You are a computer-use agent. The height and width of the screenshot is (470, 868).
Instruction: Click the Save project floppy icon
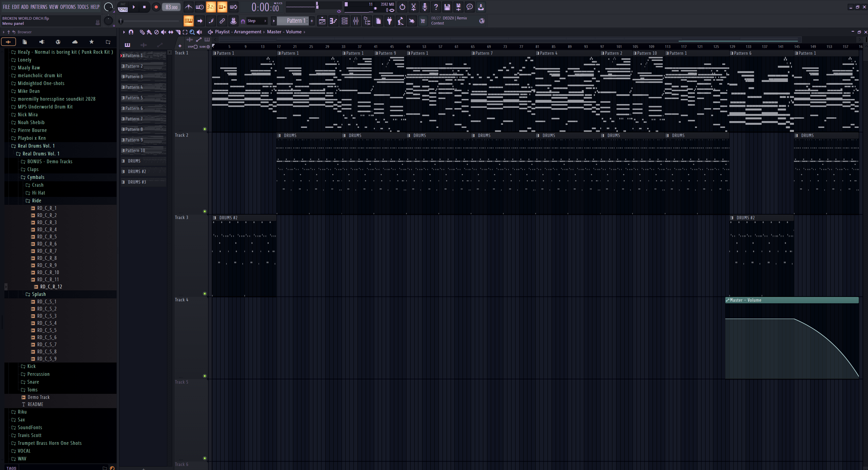tap(447, 7)
